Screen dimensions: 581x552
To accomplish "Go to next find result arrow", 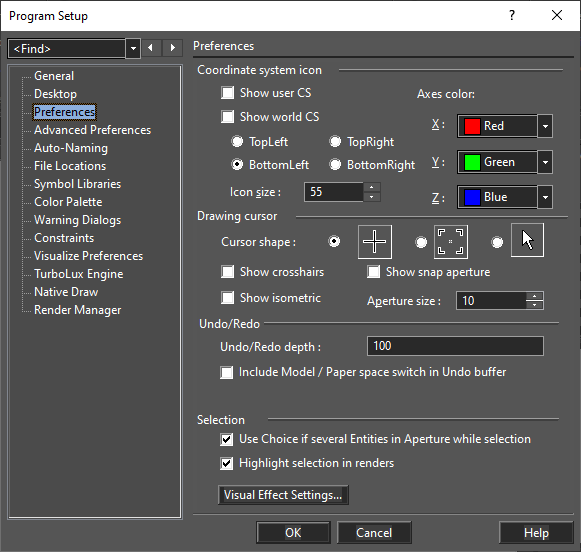I will [173, 48].
